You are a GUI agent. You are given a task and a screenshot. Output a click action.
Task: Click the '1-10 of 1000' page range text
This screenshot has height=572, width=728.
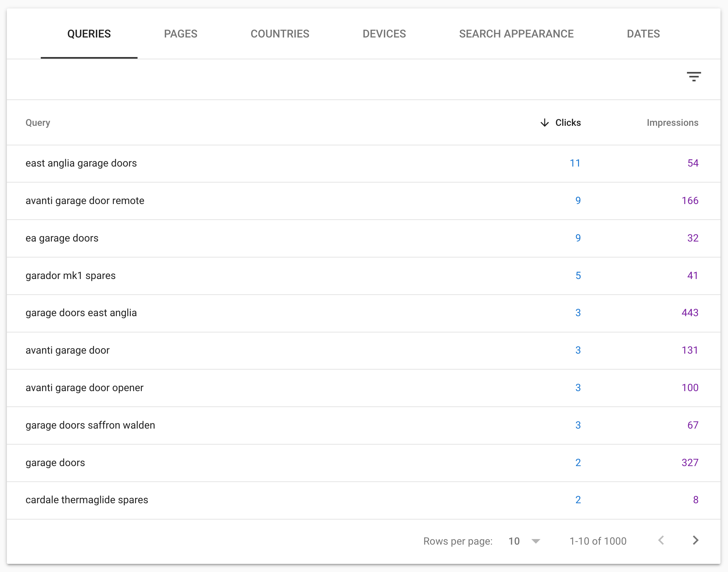pyautogui.click(x=598, y=541)
